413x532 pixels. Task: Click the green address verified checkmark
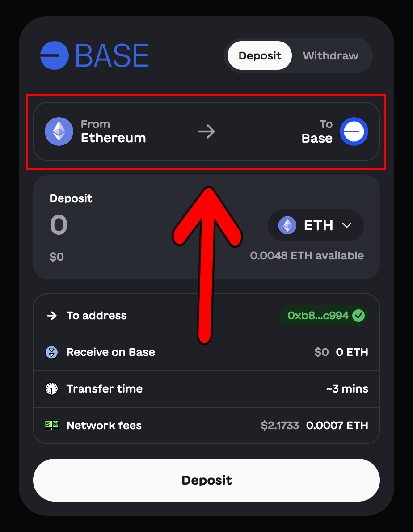pyautogui.click(x=358, y=316)
